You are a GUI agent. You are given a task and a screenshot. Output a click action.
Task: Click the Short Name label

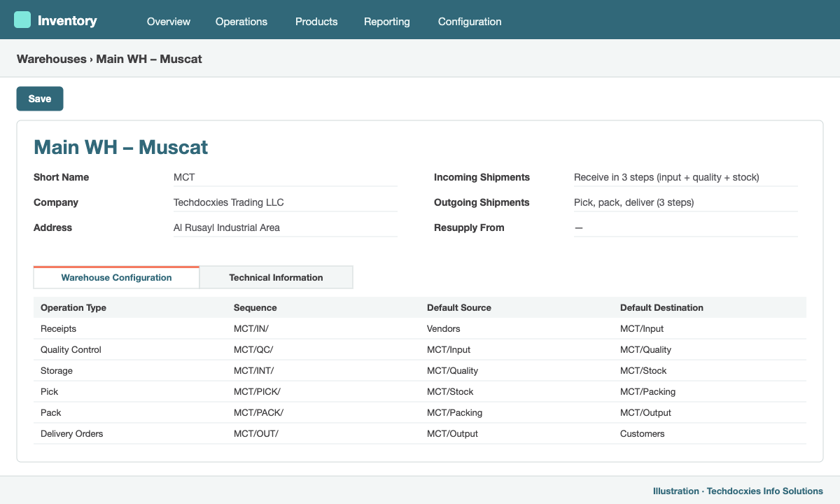click(x=61, y=177)
